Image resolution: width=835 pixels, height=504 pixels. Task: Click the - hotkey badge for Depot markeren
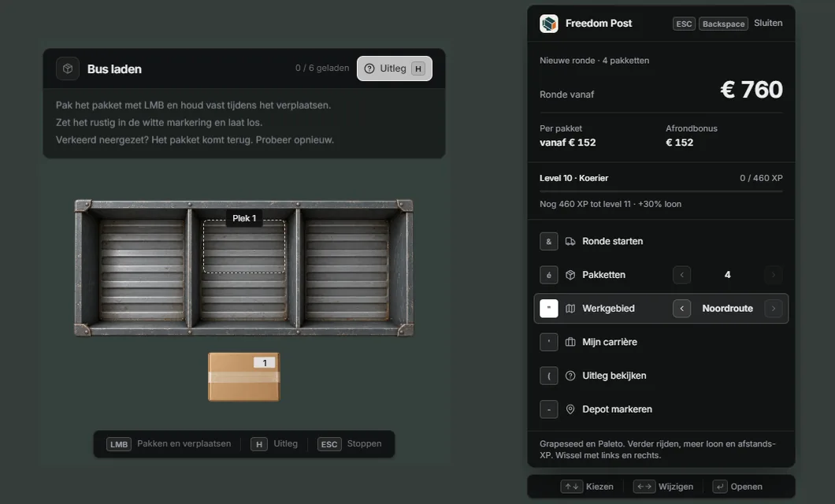click(x=548, y=409)
